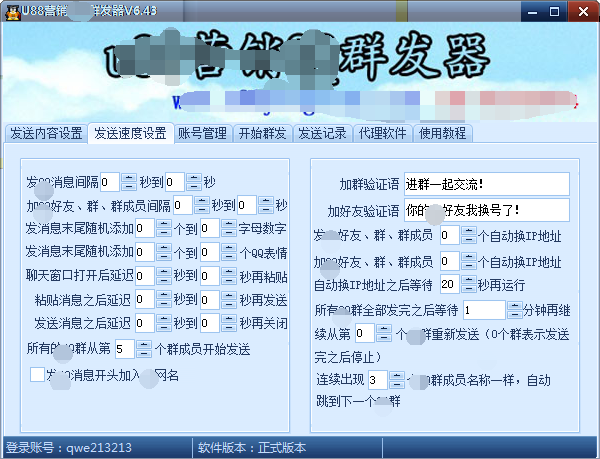This screenshot has height=459, width=600.
Task: Adjust second spinner of 秒再发送 row
Action: click(x=229, y=299)
